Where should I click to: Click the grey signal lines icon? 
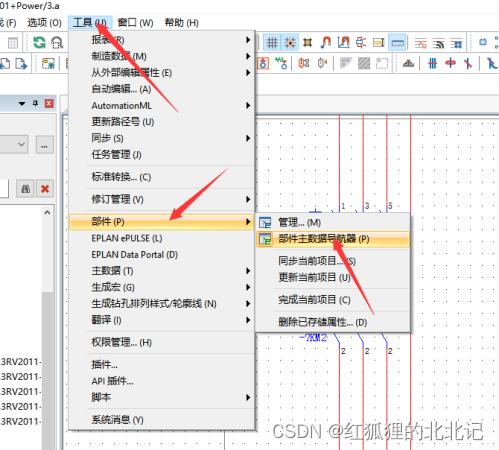(438, 43)
